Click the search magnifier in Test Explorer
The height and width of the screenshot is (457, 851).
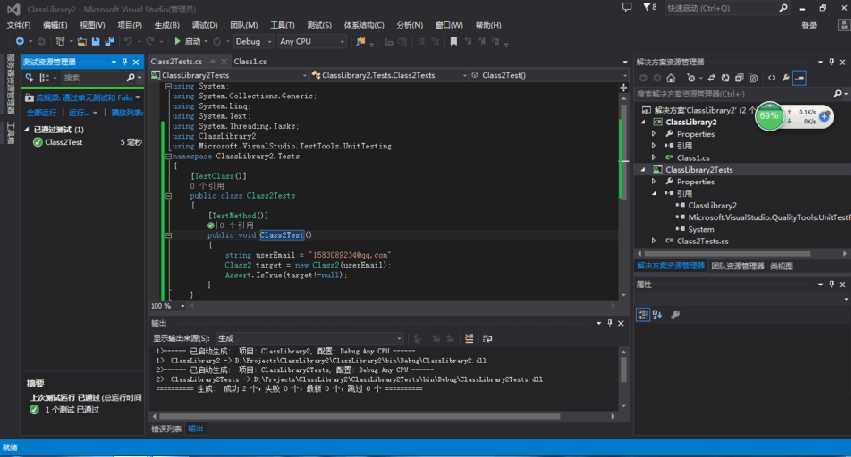point(130,78)
